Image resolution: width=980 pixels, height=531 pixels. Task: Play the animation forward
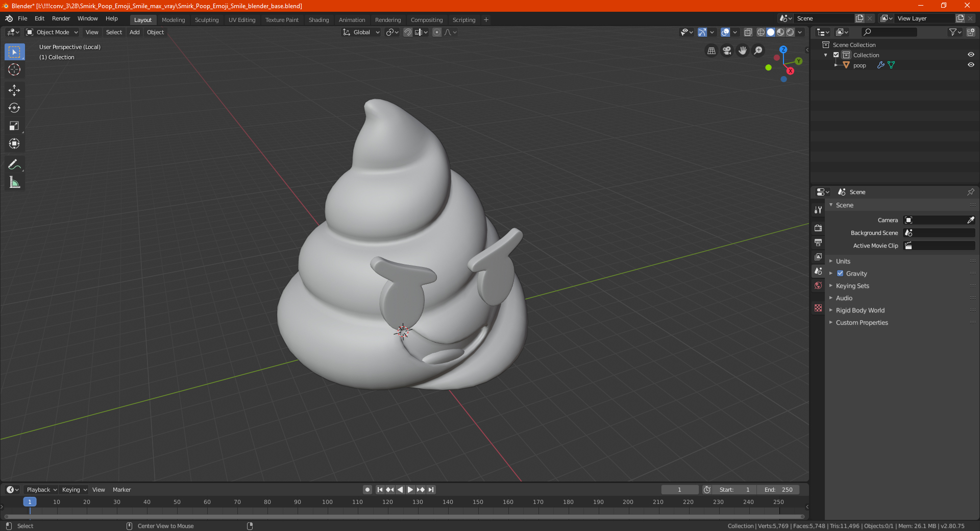coord(410,490)
